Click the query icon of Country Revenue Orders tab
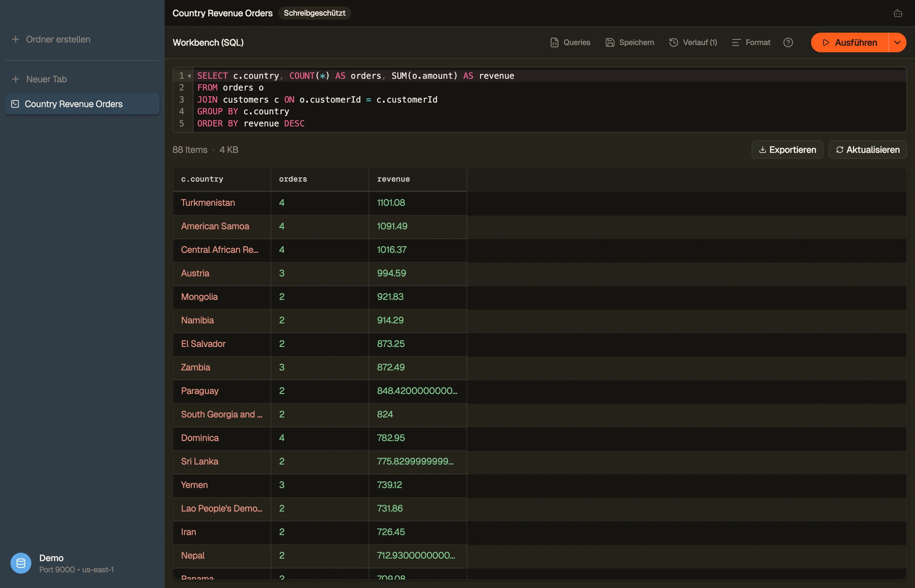Viewport: 915px width, 588px height. [15, 104]
